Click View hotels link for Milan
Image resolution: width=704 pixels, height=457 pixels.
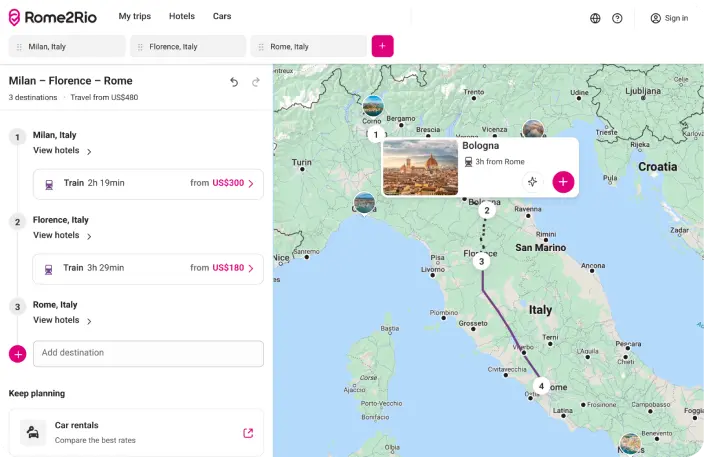(56, 150)
